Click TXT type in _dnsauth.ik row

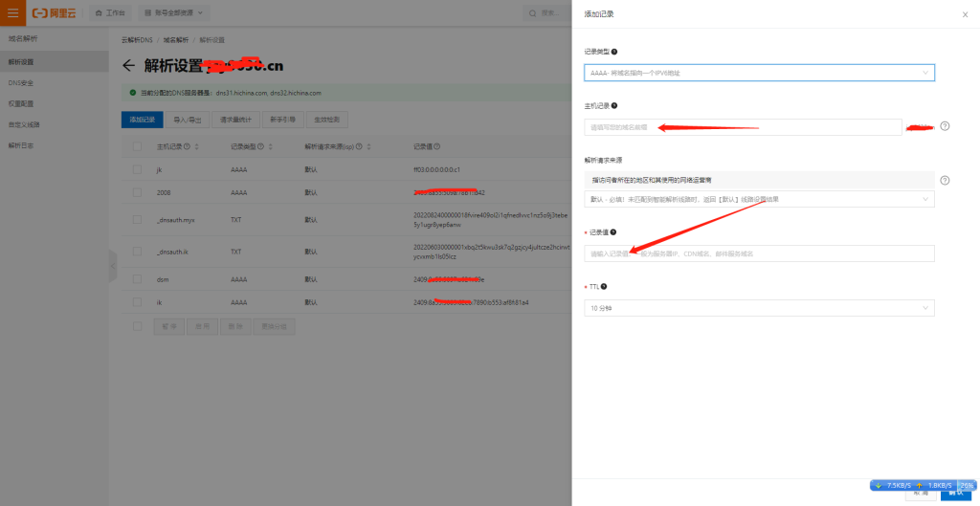coord(235,252)
